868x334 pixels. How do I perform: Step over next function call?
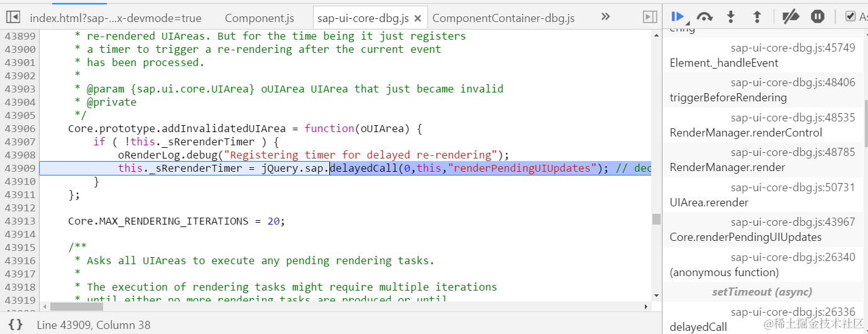pyautogui.click(x=705, y=17)
